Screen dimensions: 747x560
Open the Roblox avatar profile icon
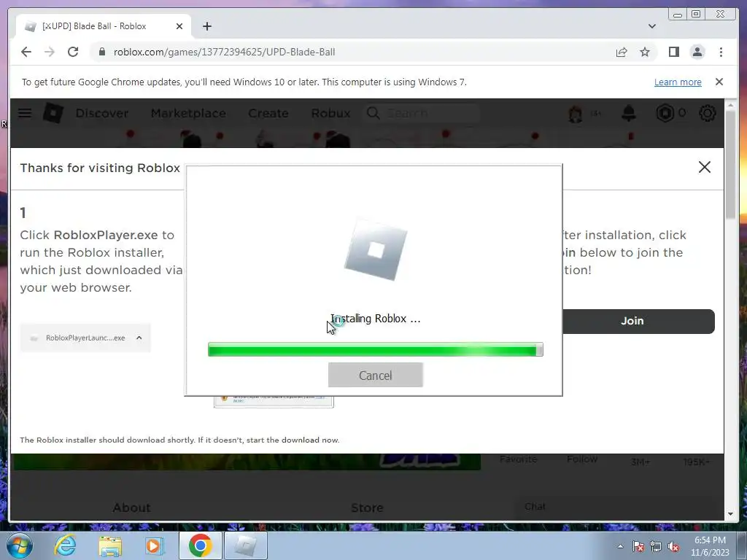[x=575, y=113]
